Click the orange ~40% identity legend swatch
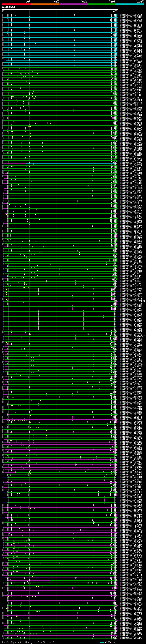The image size is (146, 644). (45, 4)
